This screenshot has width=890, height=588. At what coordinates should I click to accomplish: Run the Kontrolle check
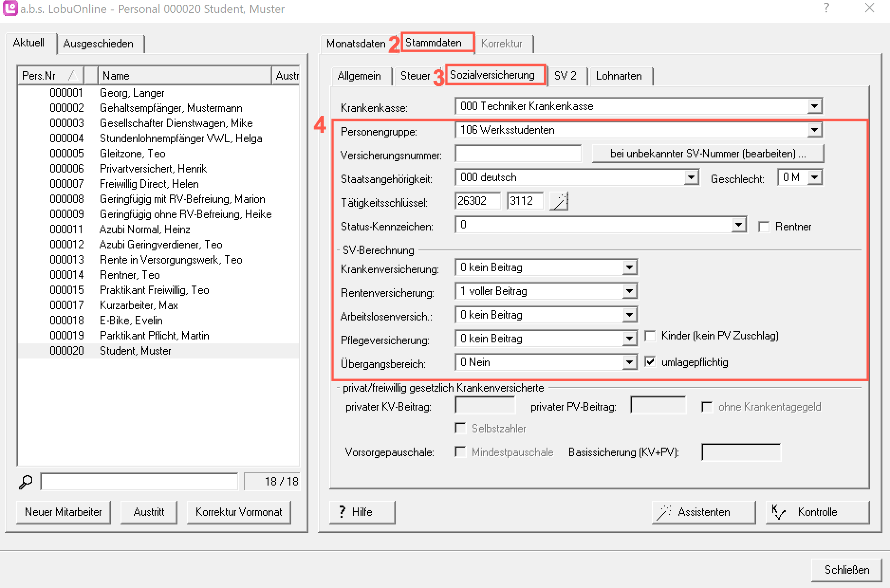point(817,512)
